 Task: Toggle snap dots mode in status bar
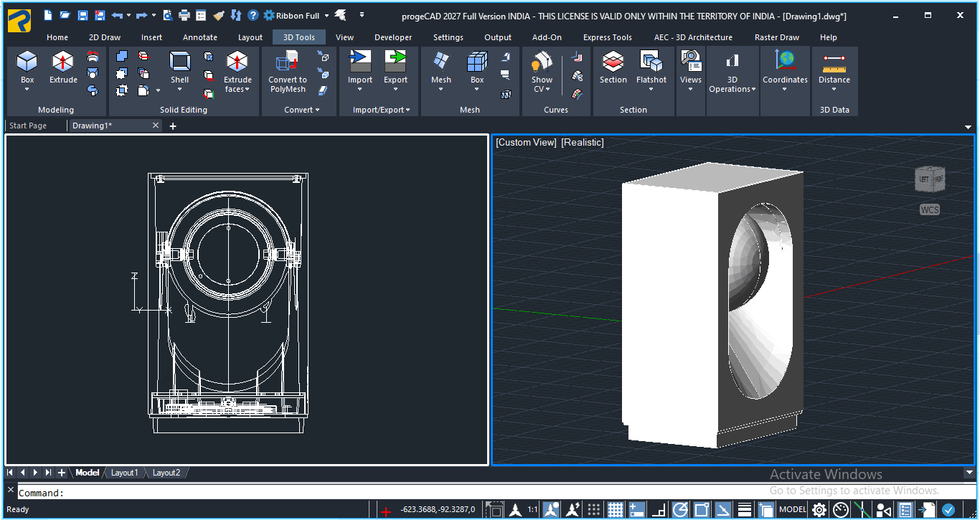(594, 510)
